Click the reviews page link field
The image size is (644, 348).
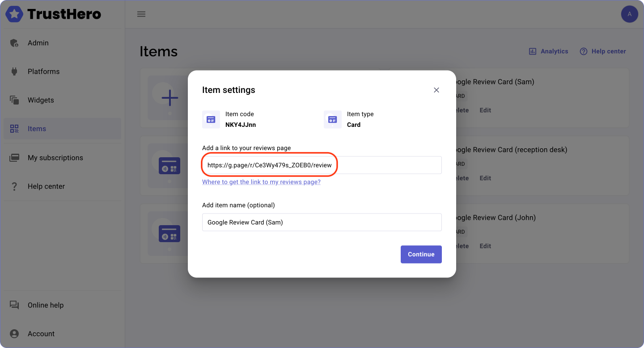pyautogui.click(x=322, y=165)
